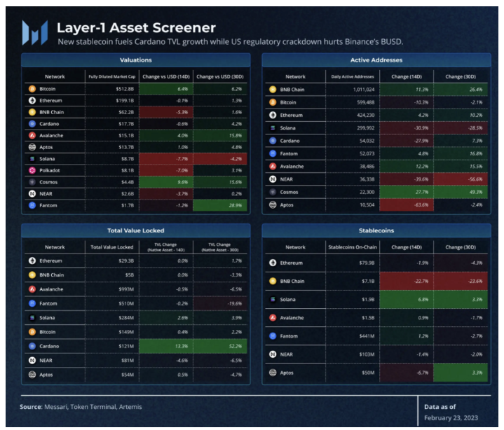Screen dimensions: 504x430
Task: Click Cosmos 14D change 9.6% cell
Action: (x=166, y=182)
